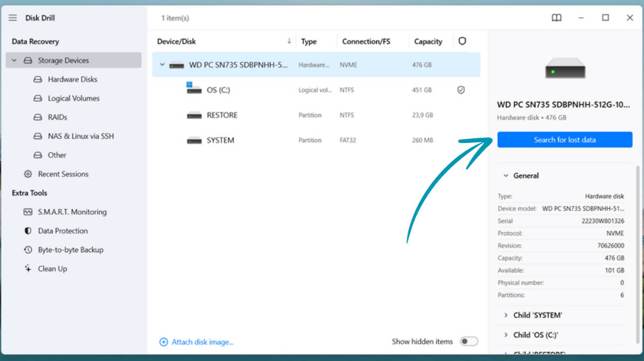Open Logical Volumes in sidebar

[74, 98]
